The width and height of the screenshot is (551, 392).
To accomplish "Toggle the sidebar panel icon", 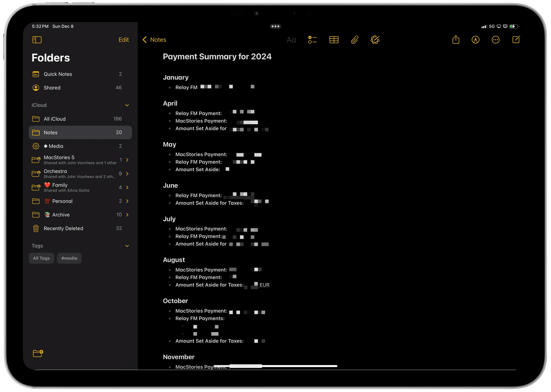I will (x=37, y=40).
